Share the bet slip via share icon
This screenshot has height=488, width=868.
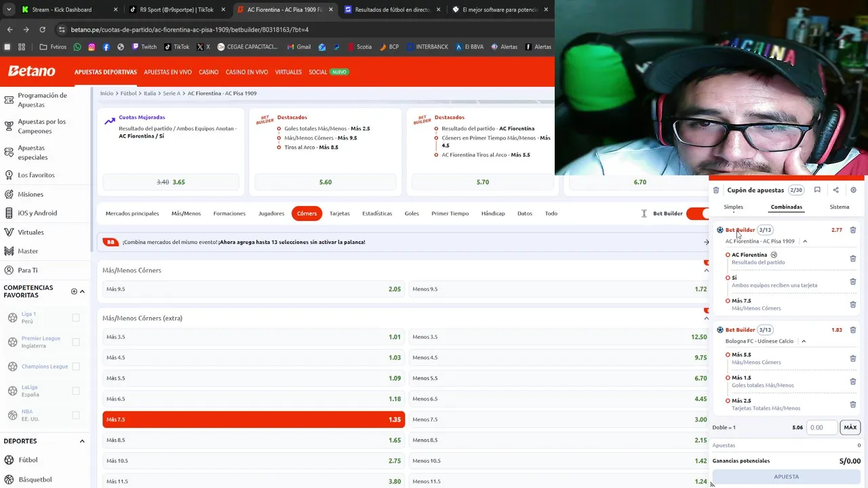click(835, 190)
